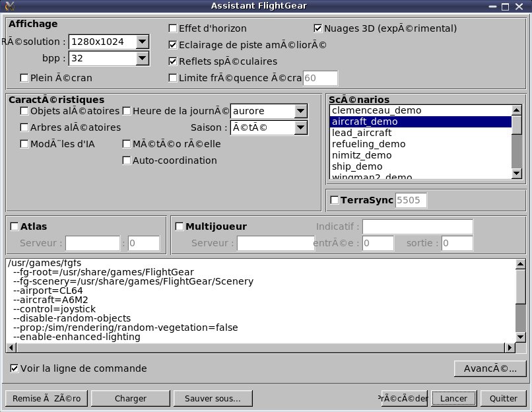
Task: Open the Résolution 1280x1024 dropdown
Action: (x=143, y=42)
